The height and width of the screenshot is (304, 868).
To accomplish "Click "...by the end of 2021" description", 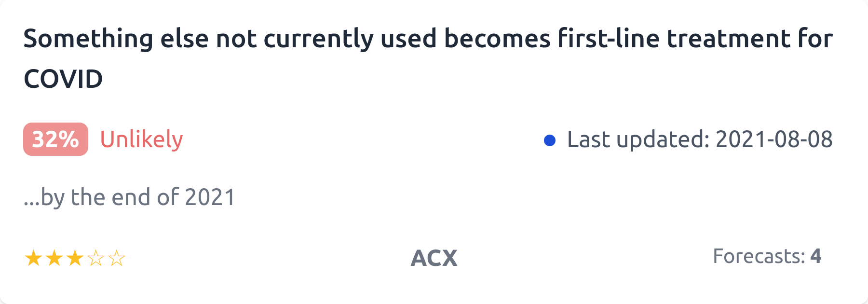I will 129,197.
